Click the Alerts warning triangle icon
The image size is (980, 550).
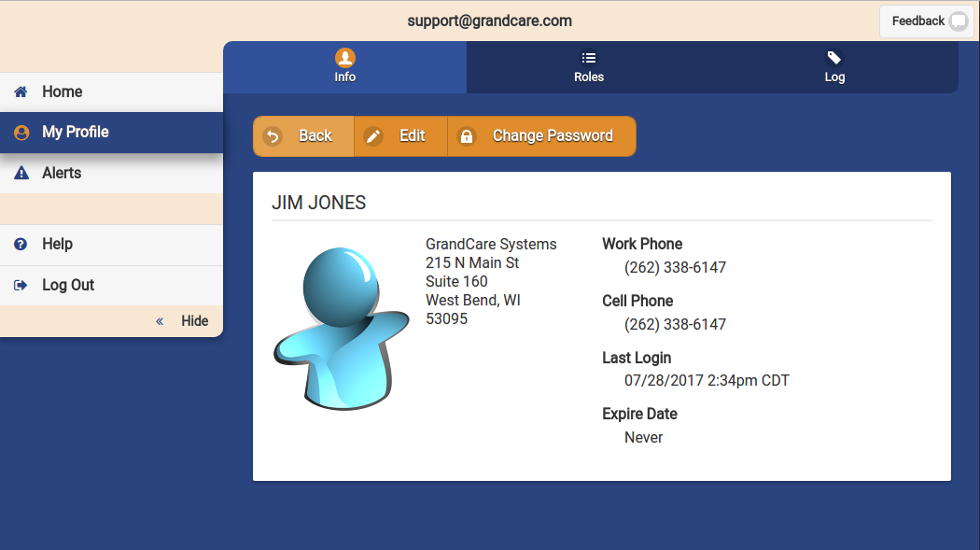click(x=21, y=173)
